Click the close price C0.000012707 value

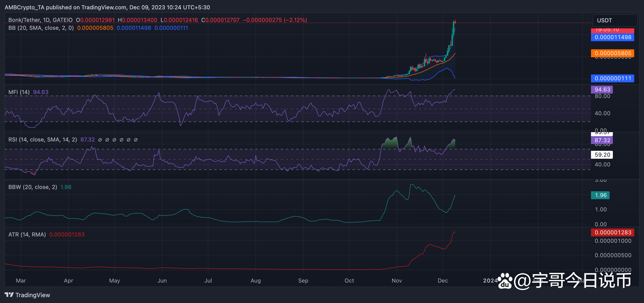point(220,20)
